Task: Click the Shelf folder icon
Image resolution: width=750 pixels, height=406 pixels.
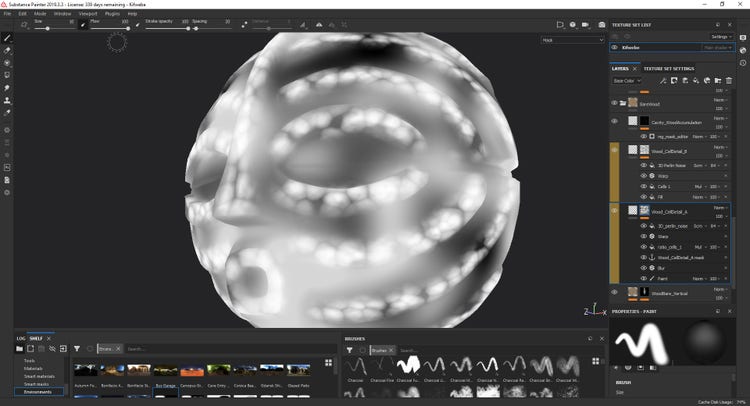Action: pos(19,349)
